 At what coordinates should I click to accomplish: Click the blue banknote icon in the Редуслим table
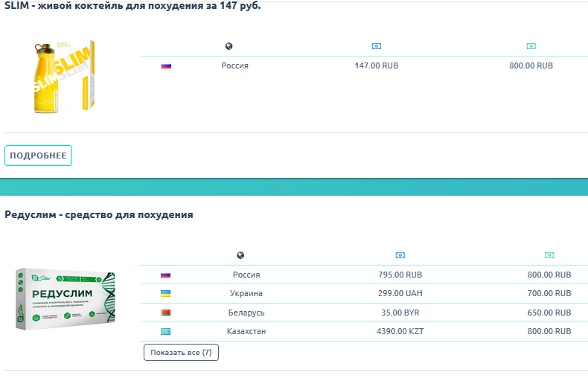tap(400, 255)
